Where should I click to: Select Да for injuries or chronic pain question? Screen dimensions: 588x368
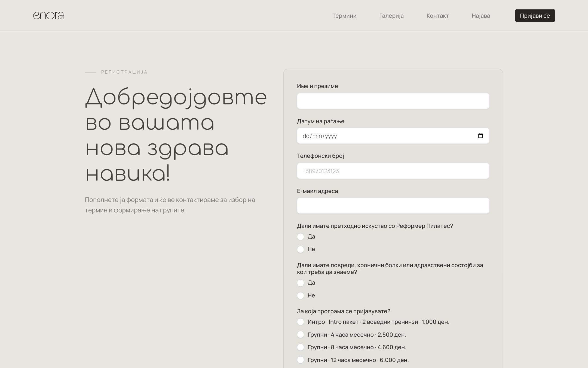click(x=301, y=283)
